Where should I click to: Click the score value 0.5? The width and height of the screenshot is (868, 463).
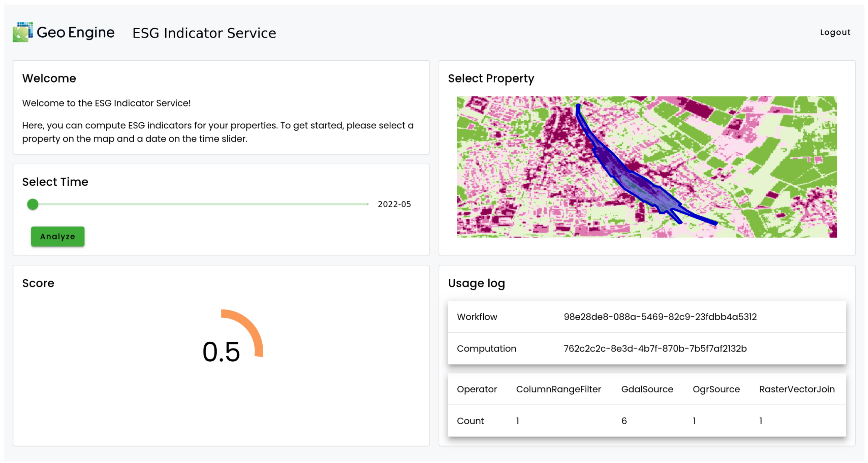pos(221,352)
